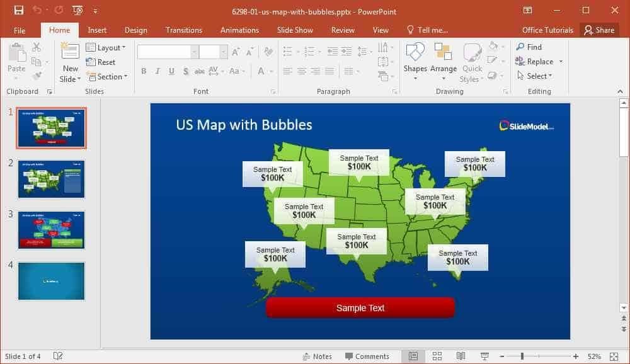Open the Arrange objects icon
This screenshot has height=364, width=630.
(443, 53)
